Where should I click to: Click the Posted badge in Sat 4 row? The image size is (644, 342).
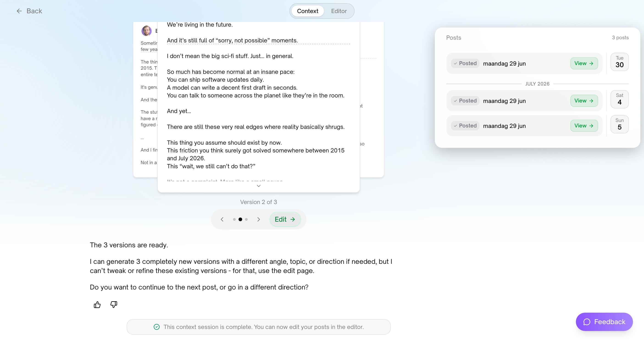pos(465,101)
